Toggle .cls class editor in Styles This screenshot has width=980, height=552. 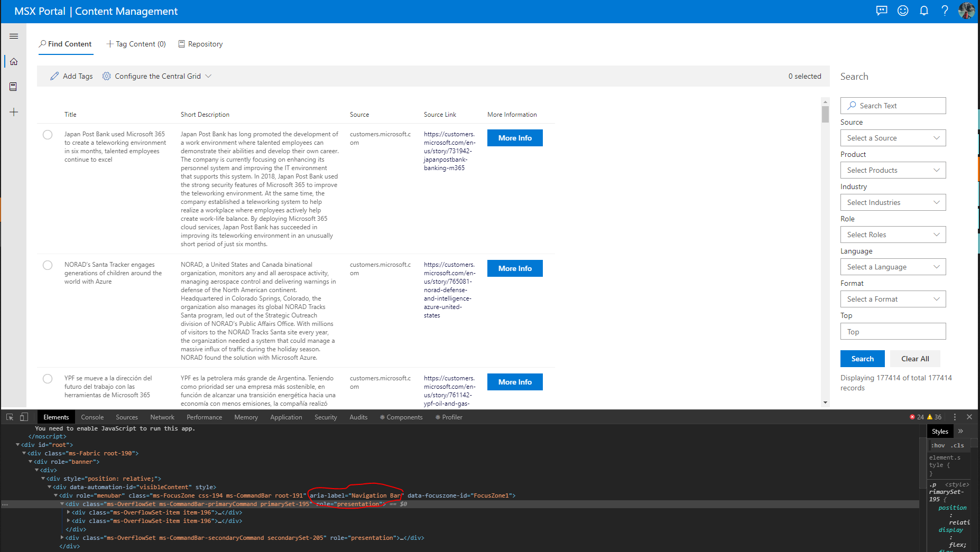tap(958, 445)
